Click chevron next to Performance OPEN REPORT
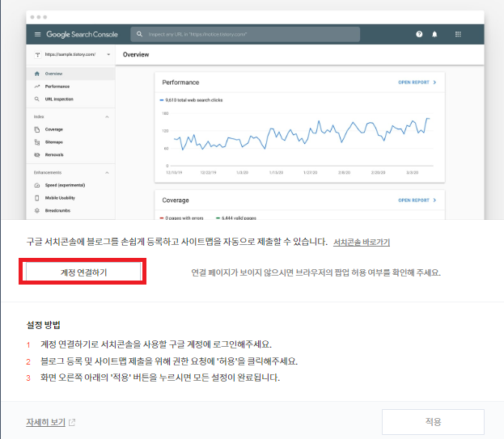This screenshot has height=439, width=504. (x=434, y=82)
